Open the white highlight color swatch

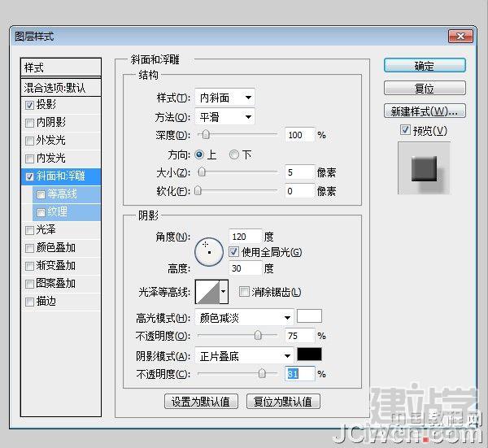click(x=309, y=316)
